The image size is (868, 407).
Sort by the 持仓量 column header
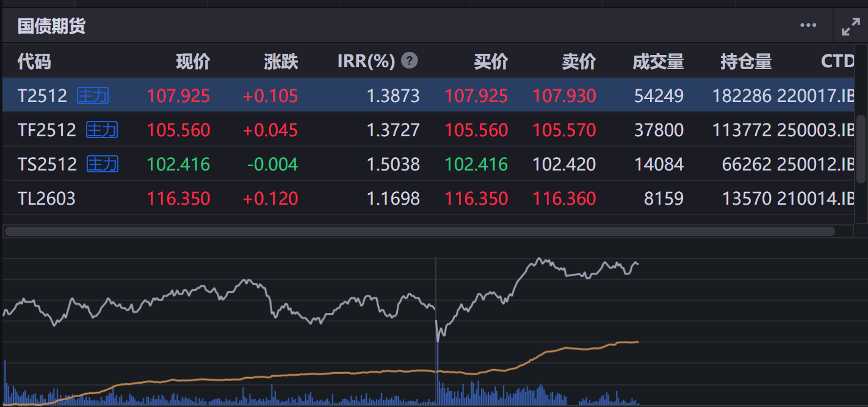(x=746, y=61)
